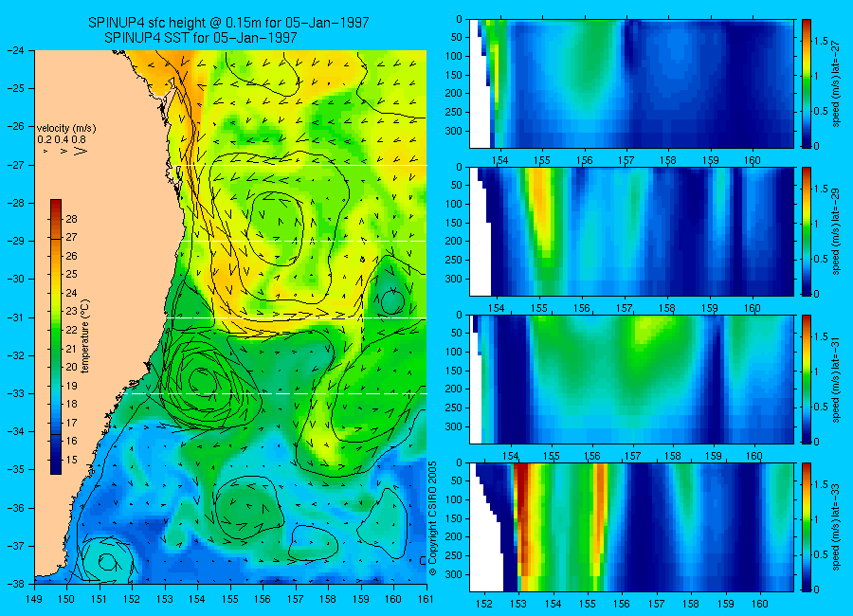Click the velocity arrow legend symbols

coord(64,151)
